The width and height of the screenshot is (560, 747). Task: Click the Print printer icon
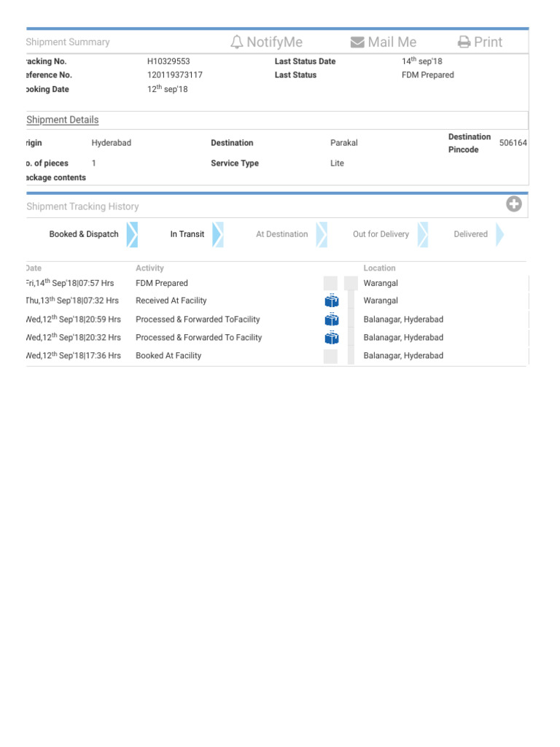464,42
